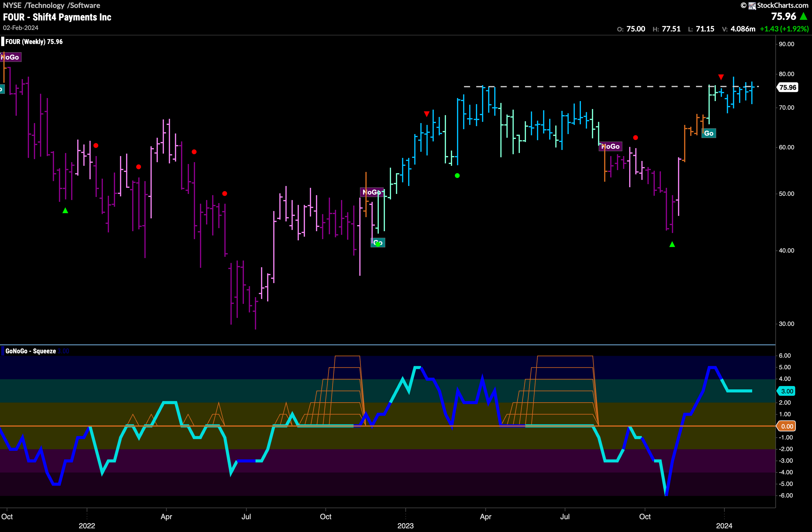Click the red dot near the June 2022 bars
The height and width of the screenshot is (532, 812).
point(224,194)
